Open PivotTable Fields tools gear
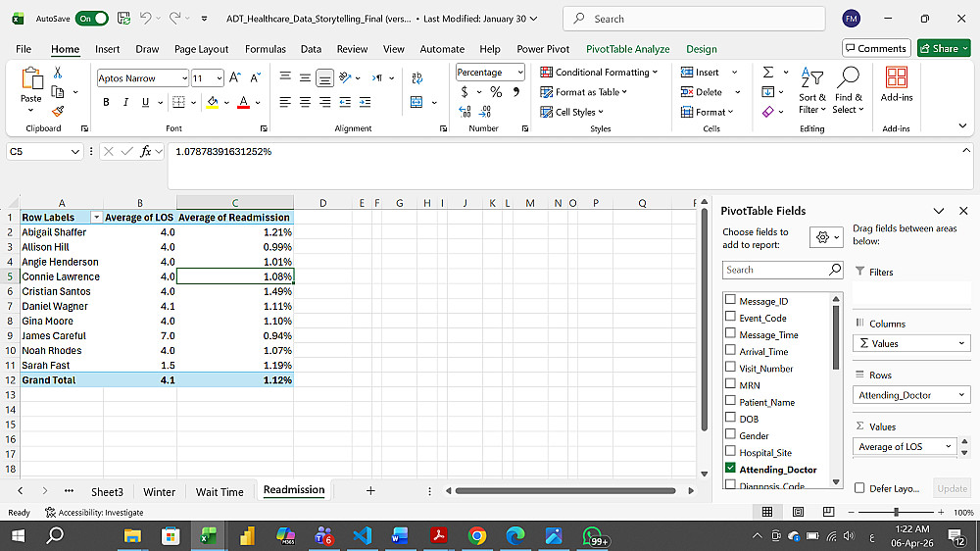Image resolution: width=980 pixels, height=551 pixels. [x=825, y=237]
